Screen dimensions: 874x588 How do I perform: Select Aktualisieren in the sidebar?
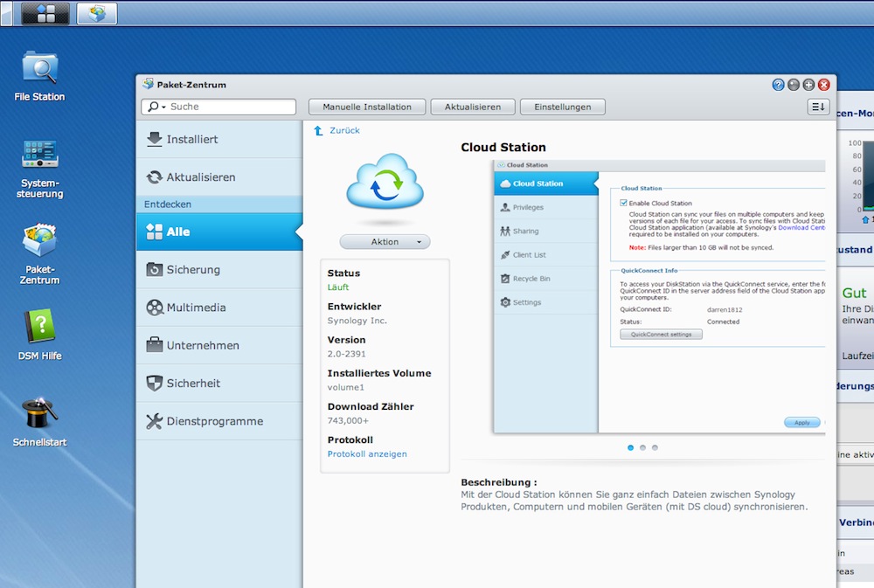point(219,177)
